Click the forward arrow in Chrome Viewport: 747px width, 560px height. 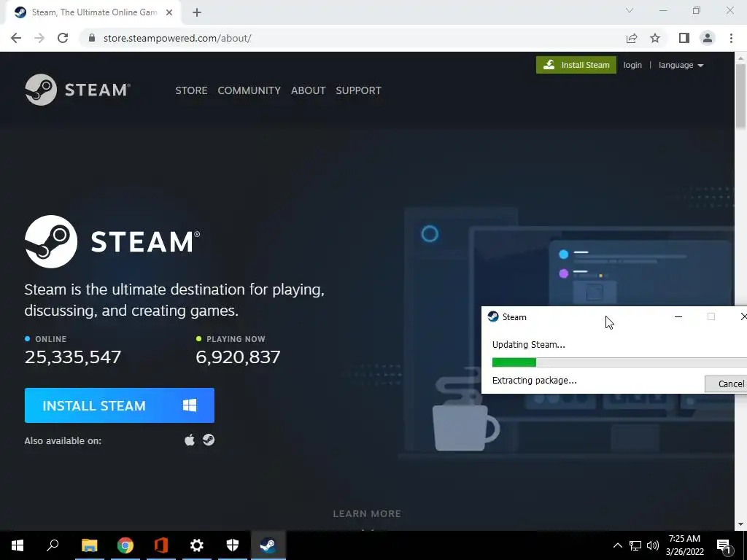point(39,38)
